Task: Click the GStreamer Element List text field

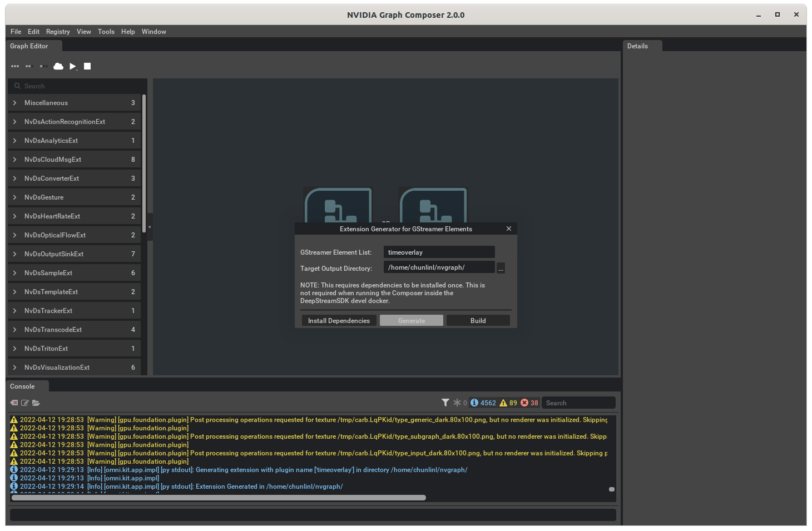Action: [x=439, y=252]
